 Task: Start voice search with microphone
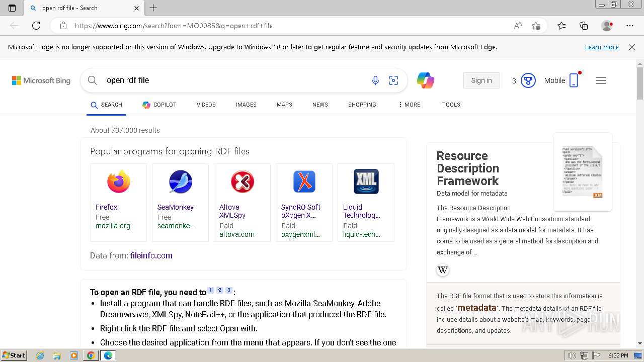tap(375, 80)
